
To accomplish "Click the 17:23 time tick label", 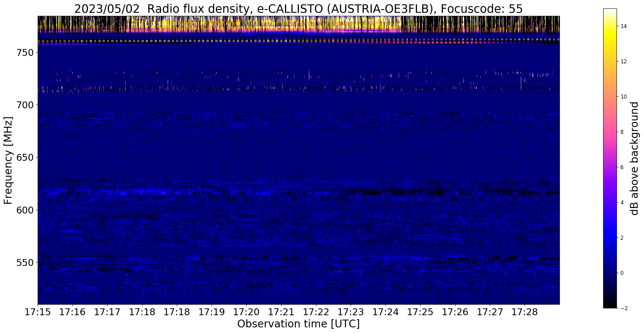I will coord(351,312).
